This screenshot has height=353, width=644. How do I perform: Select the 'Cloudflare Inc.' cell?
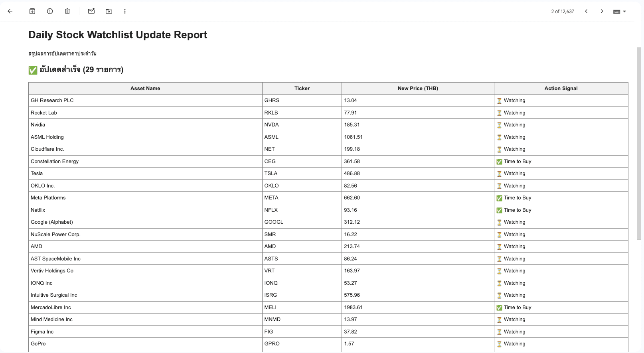click(145, 149)
